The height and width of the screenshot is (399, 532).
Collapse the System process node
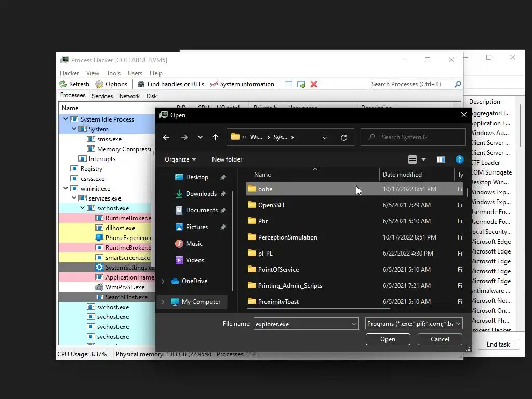click(74, 129)
